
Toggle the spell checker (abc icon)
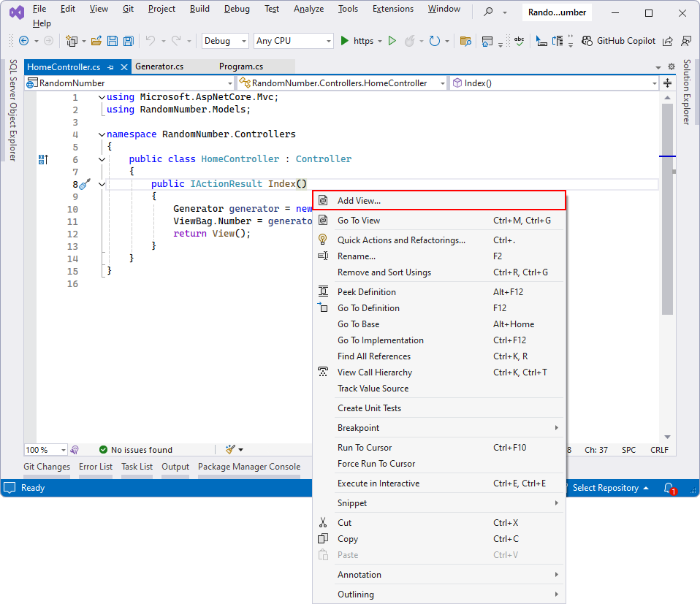(x=519, y=41)
